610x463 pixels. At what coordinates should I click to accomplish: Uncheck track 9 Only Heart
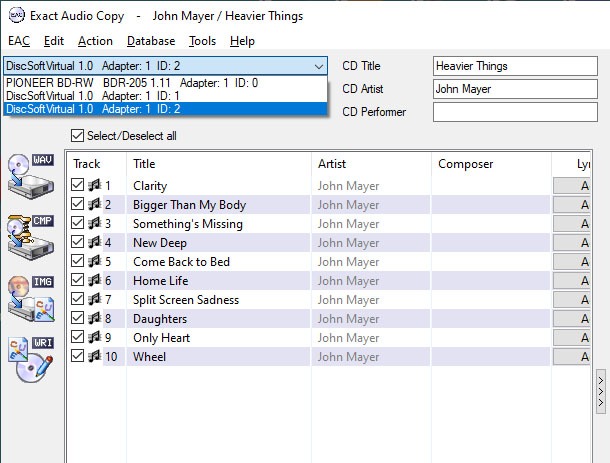[77, 337]
